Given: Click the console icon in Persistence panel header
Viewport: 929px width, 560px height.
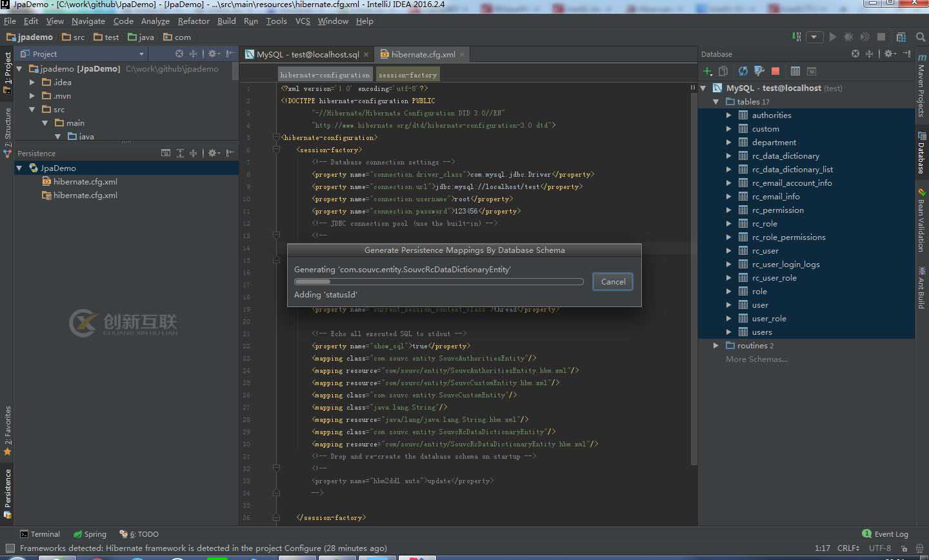Looking at the screenshot, I should click(x=166, y=153).
